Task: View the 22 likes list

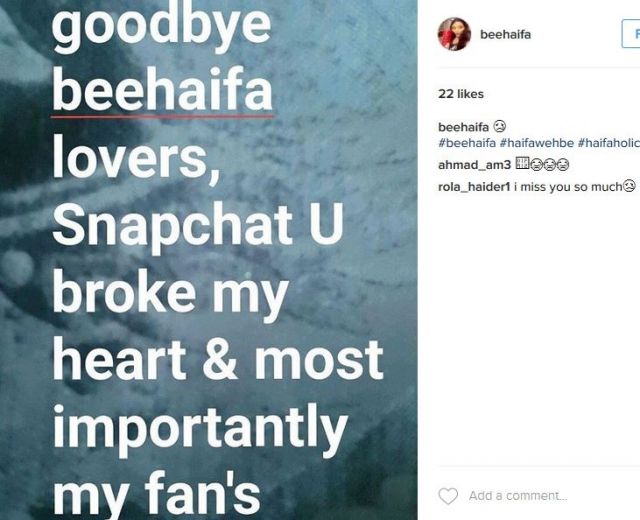Action: pyautogui.click(x=461, y=94)
